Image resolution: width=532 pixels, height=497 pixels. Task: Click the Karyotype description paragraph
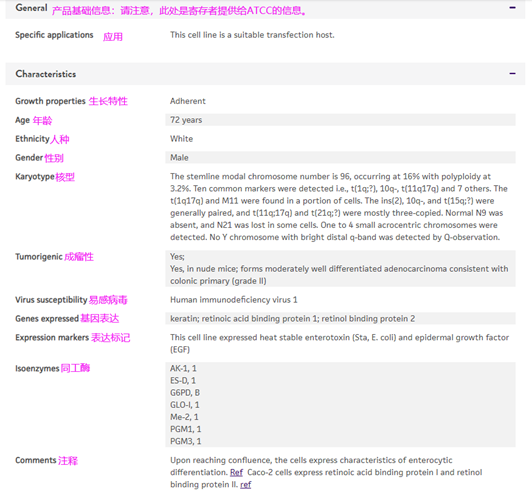[x=339, y=207]
